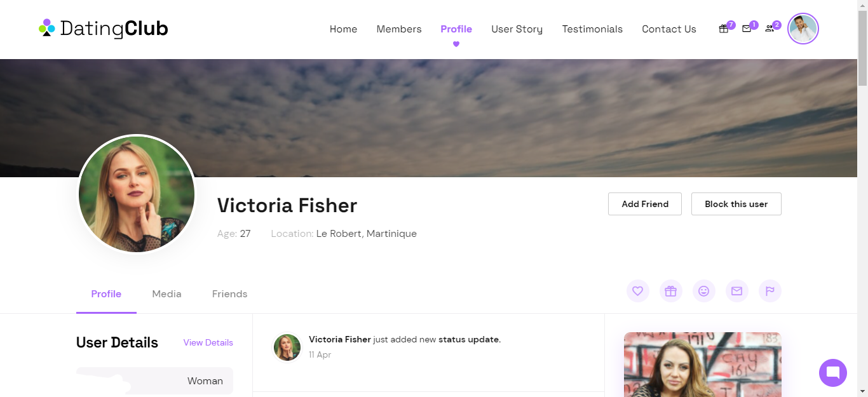Go to the Testimonials page
This screenshot has width=868, height=397.
(x=592, y=29)
